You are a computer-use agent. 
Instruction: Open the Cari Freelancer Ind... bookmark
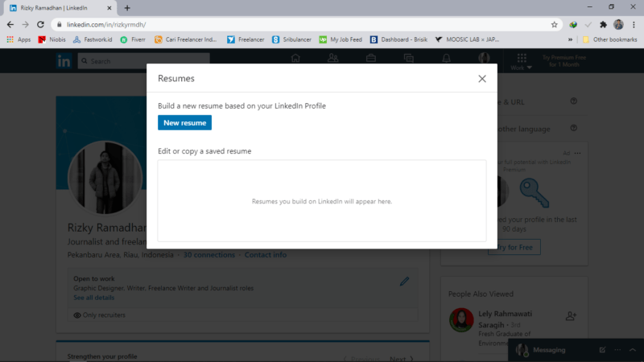coord(186,39)
